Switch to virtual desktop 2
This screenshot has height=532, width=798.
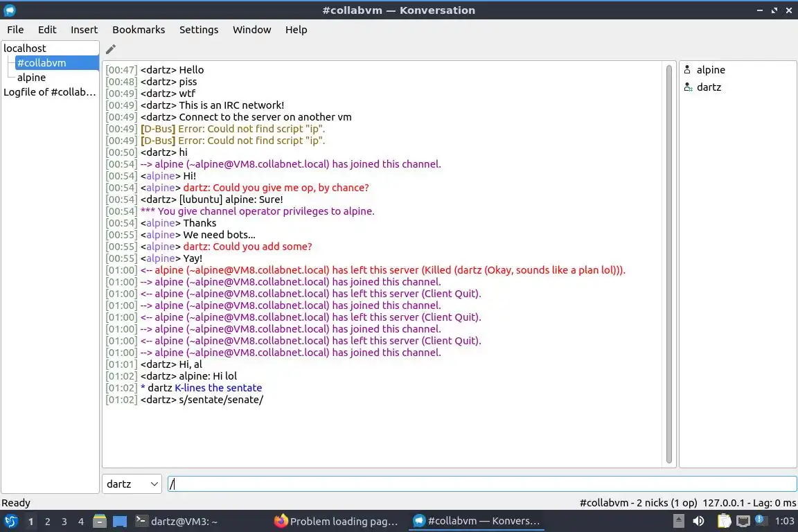click(47, 522)
